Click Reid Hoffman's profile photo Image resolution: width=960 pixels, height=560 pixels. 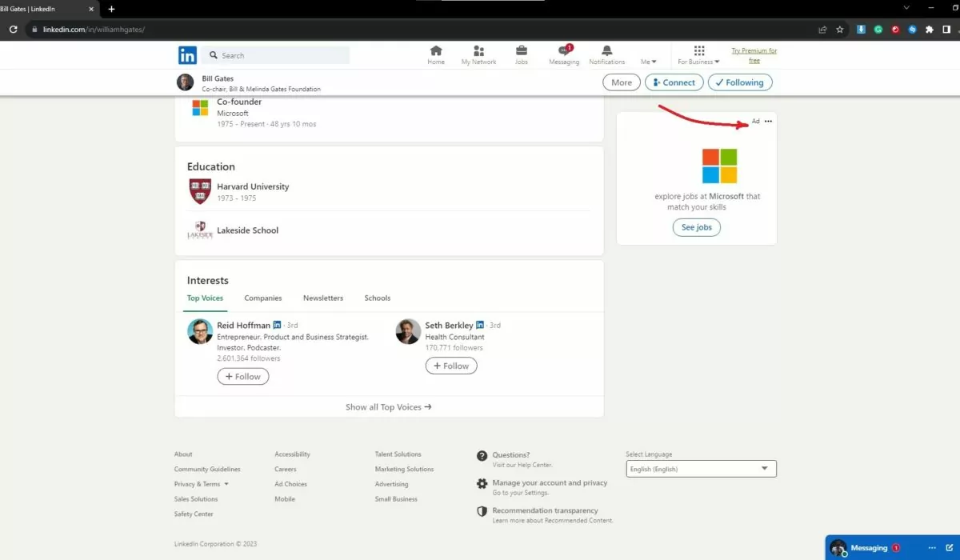(x=200, y=331)
